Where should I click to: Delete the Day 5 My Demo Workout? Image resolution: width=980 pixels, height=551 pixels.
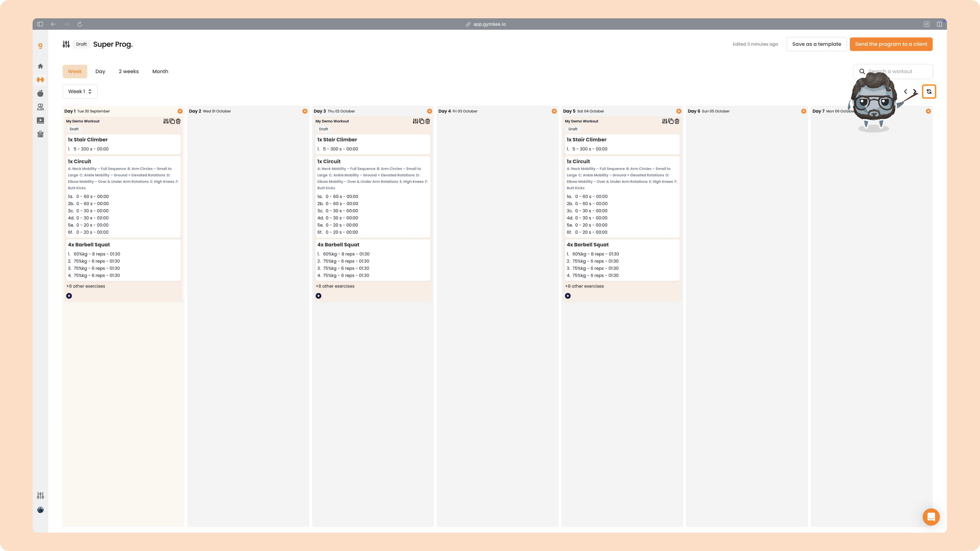tap(677, 121)
